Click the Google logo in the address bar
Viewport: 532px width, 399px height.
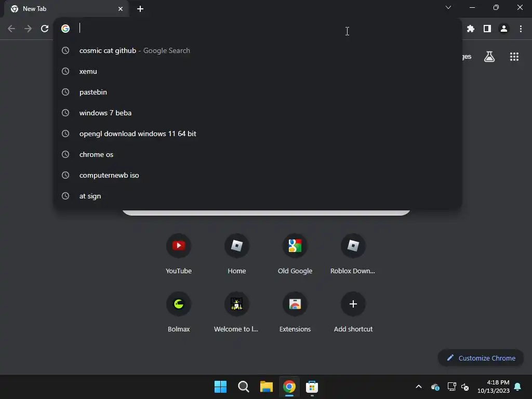coord(65,29)
